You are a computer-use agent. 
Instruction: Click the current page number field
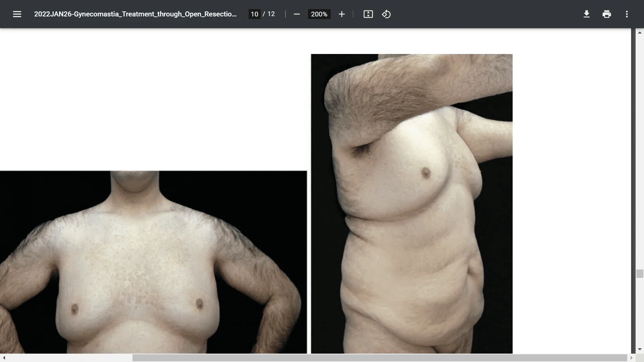(x=255, y=14)
